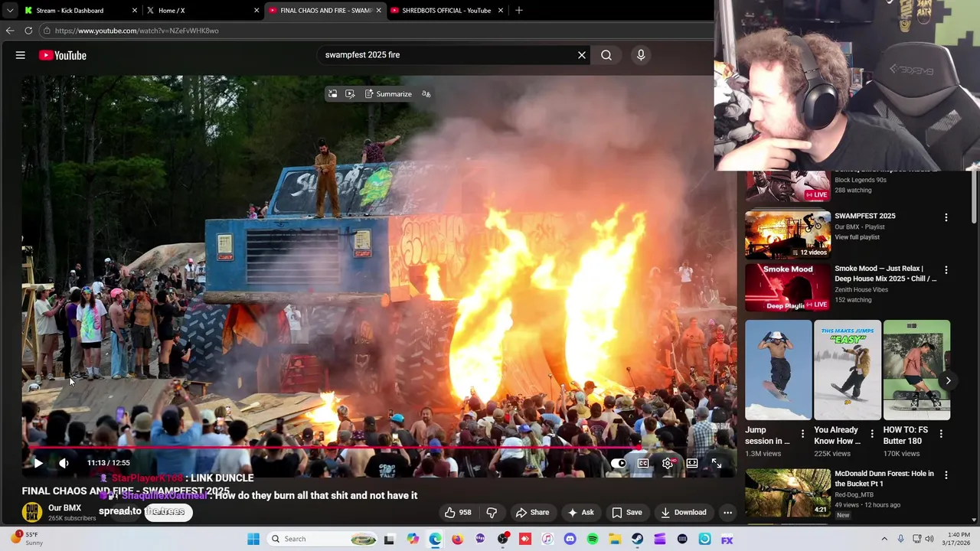
Task: Mute the video volume speaker
Action: (64, 463)
